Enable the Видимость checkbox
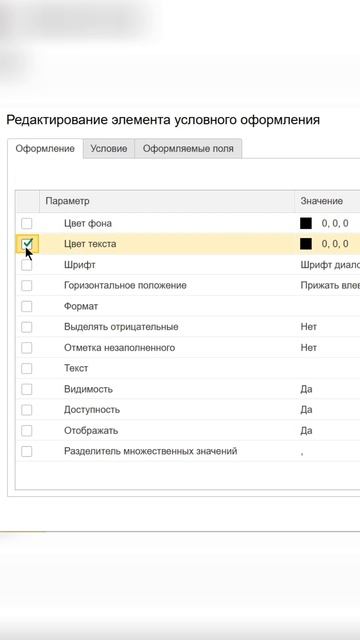This screenshot has width=360, height=640. 27,389
